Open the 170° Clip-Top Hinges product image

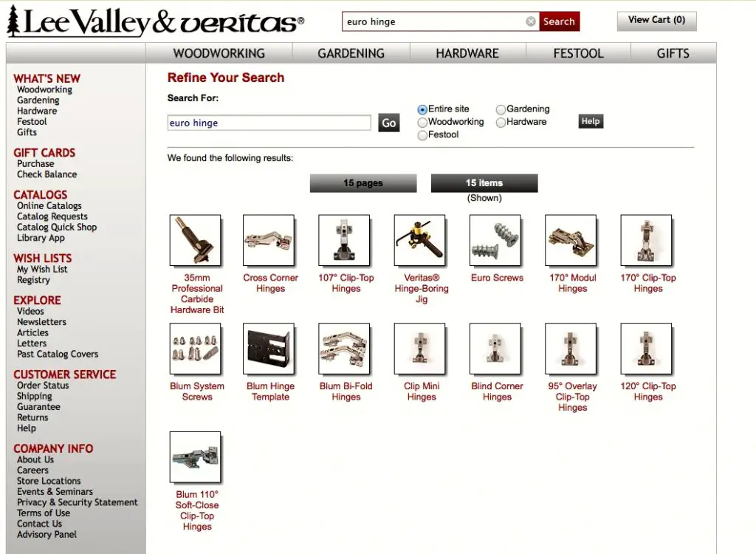click(646, 240)
